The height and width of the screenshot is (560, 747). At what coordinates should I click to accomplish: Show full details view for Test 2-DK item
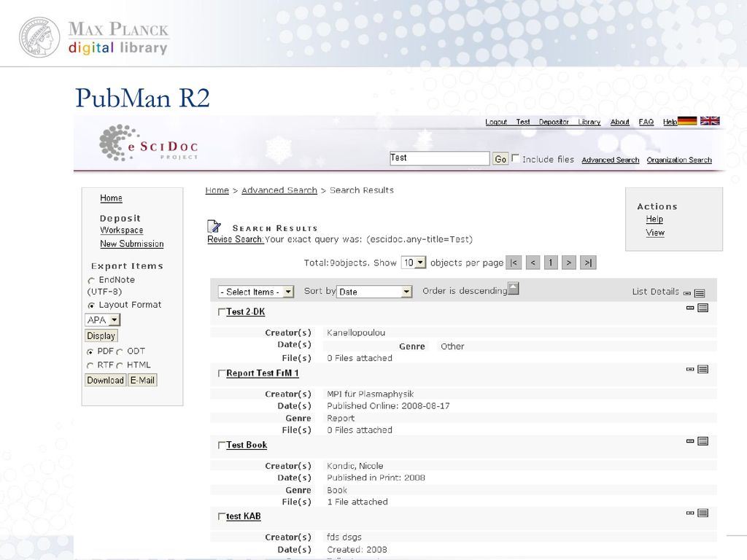tap(703, 308)
